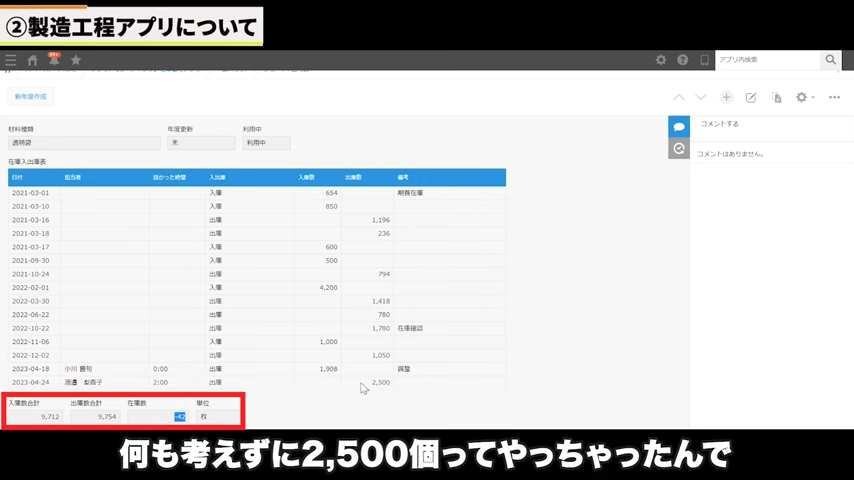Select the 単位 field showing 枚
Viewport: 854px width, 480px height.
pos(217,417)
